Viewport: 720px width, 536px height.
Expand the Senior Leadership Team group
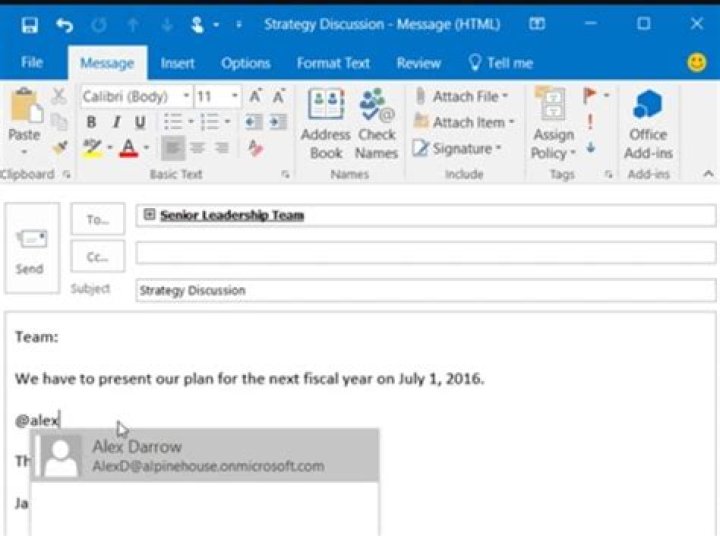[x=149, y=214]
